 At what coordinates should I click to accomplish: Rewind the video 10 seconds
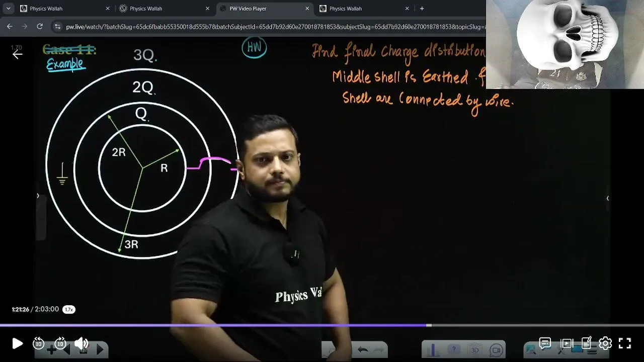(39, 343)
